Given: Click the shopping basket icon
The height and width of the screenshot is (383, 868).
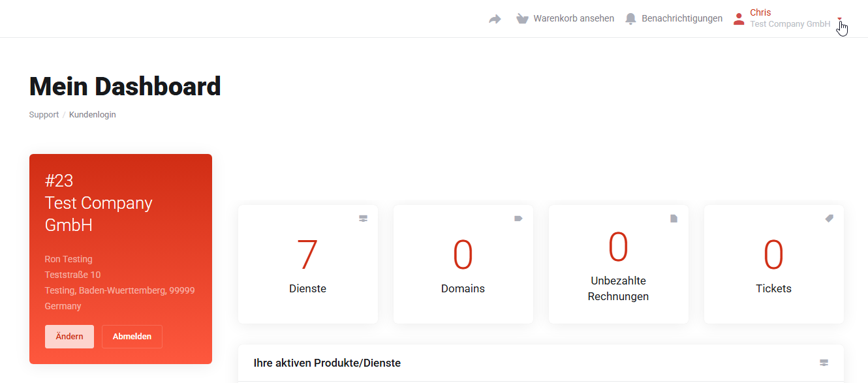Looking at the screenshot, I should tap(522, 18).
